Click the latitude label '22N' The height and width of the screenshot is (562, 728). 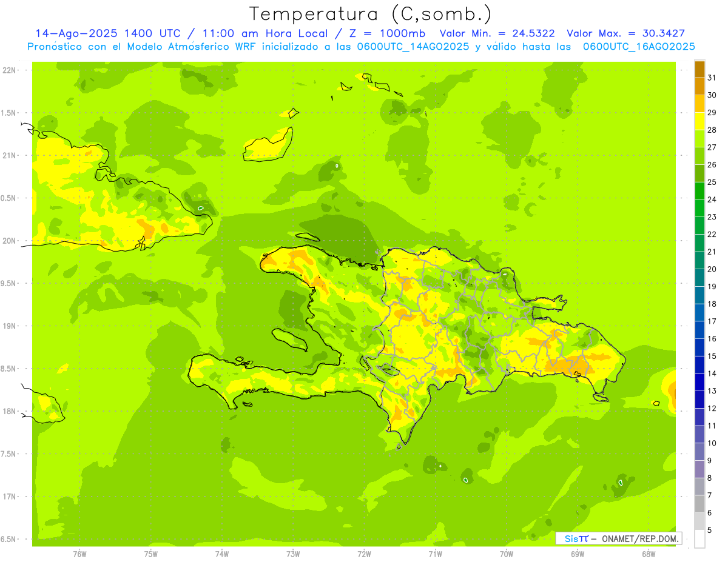coord(10,70)
